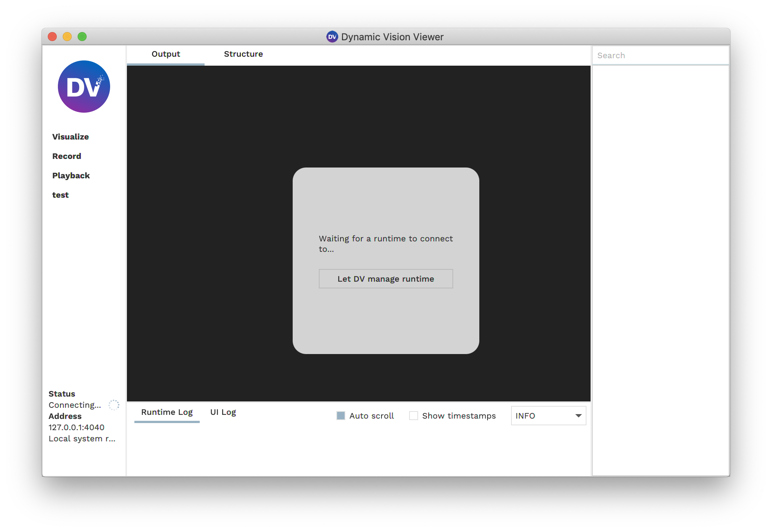Click the DV icon in title bar

pos(332,37)
